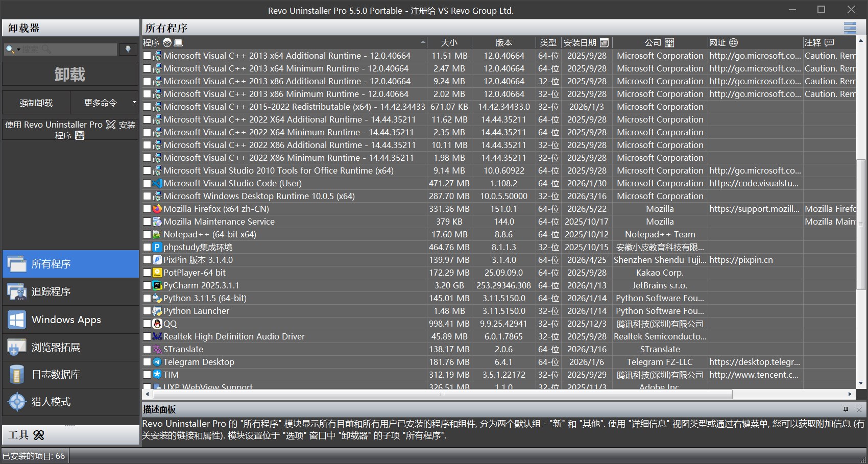Click the Notepad++ program icon
This screenshot has height=464, width=868.
click(x=157, y=234)
